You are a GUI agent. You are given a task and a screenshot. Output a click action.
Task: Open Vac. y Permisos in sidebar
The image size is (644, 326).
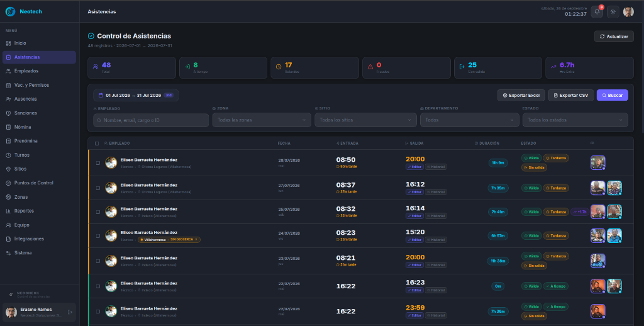[40, 85]
